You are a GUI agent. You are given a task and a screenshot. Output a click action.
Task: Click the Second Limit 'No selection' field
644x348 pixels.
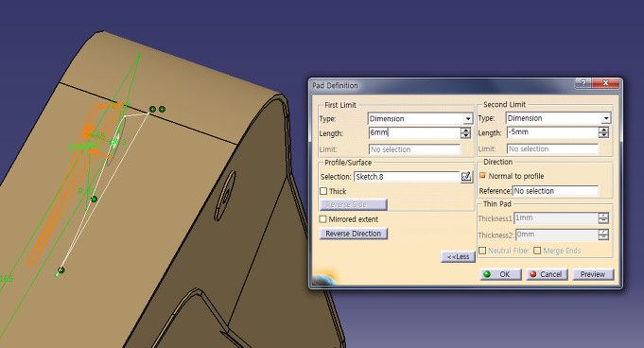[x=552, y=148]
